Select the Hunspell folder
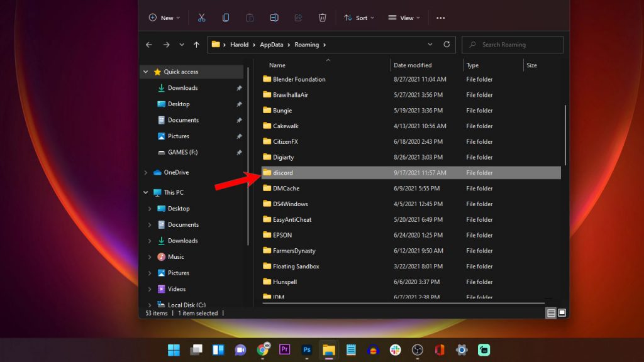The image size is (644, 362). tap(285, 282)
